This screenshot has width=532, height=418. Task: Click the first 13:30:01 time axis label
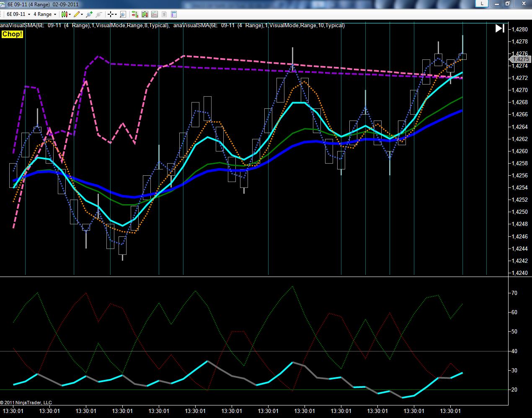tap(13, 411)
